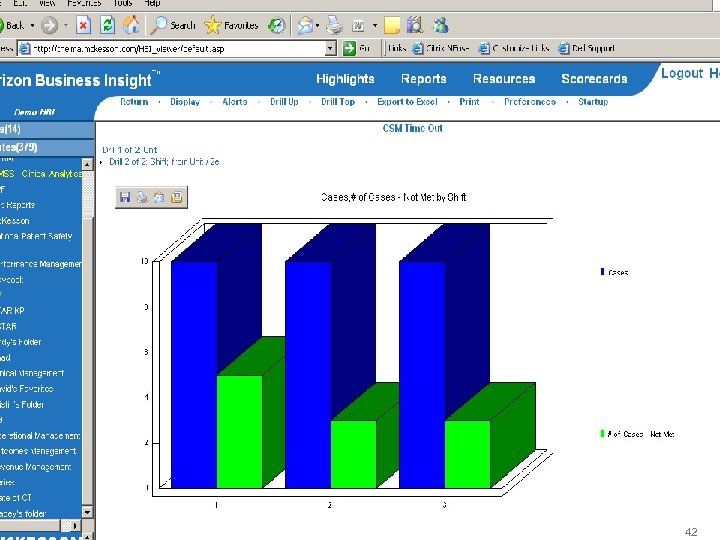This screenshot has width=720, height=540.
Task: Open the Dell Support links bar shortcut
Action: pyautogui.click(x=586, y=48)
